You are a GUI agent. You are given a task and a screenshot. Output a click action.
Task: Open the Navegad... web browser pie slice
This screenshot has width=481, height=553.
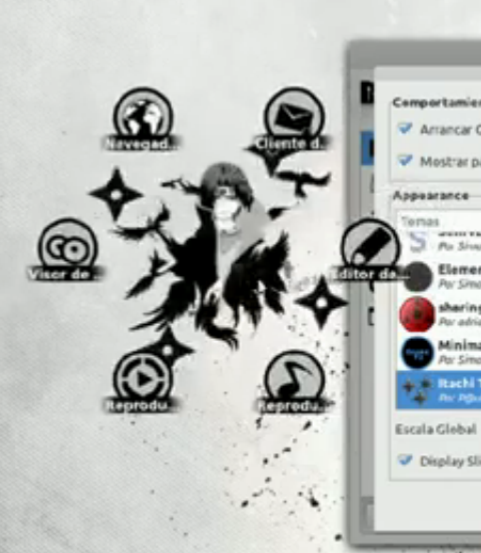pyautogui.click(x=143, y=118)
